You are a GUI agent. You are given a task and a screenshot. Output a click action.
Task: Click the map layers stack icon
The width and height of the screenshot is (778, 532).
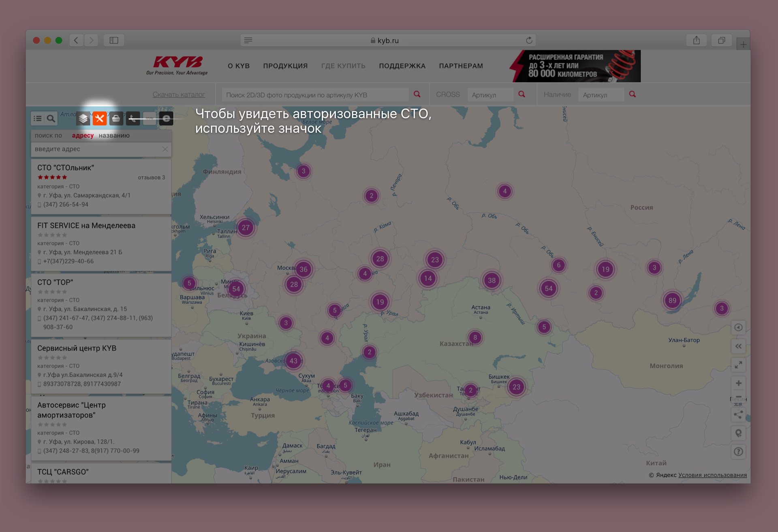(x=83, y=118)
